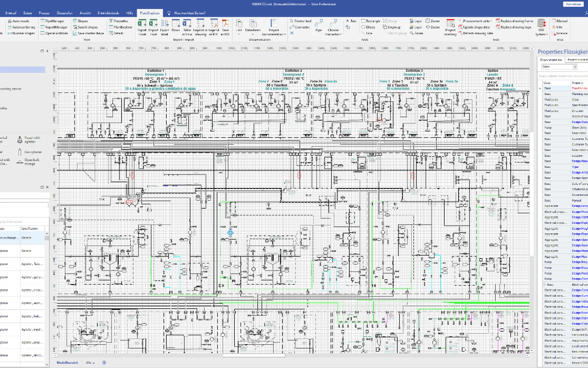Click Replace drawing logo
Viewport: 588px width, 368px height.
513,27
